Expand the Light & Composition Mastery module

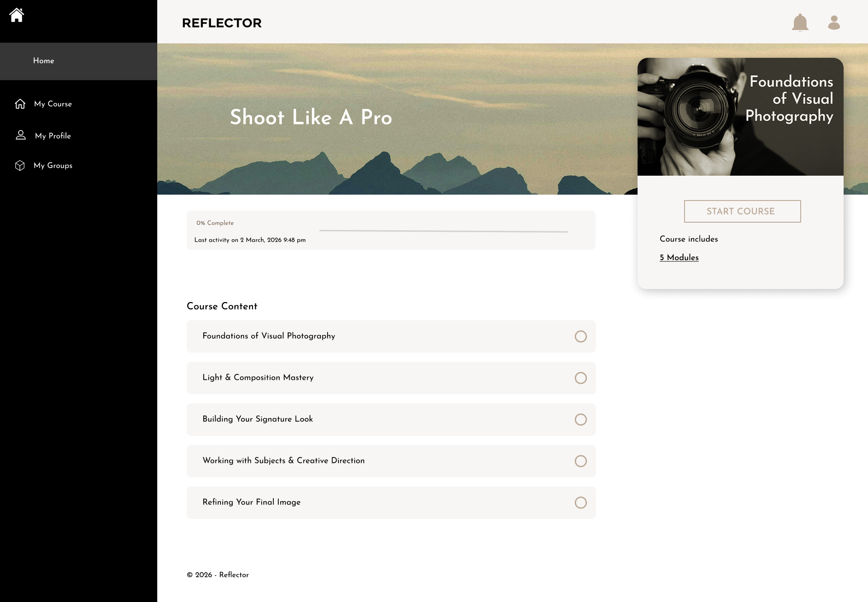pos(258,378)
